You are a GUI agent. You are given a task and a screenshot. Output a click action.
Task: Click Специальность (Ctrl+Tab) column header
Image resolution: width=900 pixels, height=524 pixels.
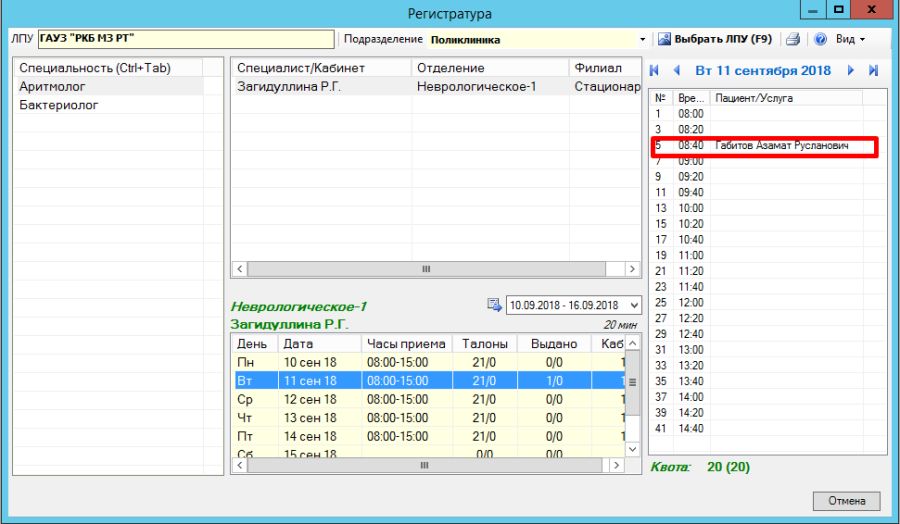tap(109, 68)
